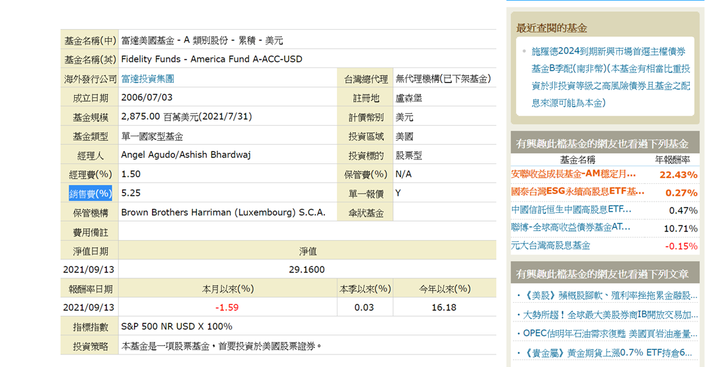This screenshot has height=367, width=720.
Task: Select net asset value 29.1600
Action: [307, 270]
